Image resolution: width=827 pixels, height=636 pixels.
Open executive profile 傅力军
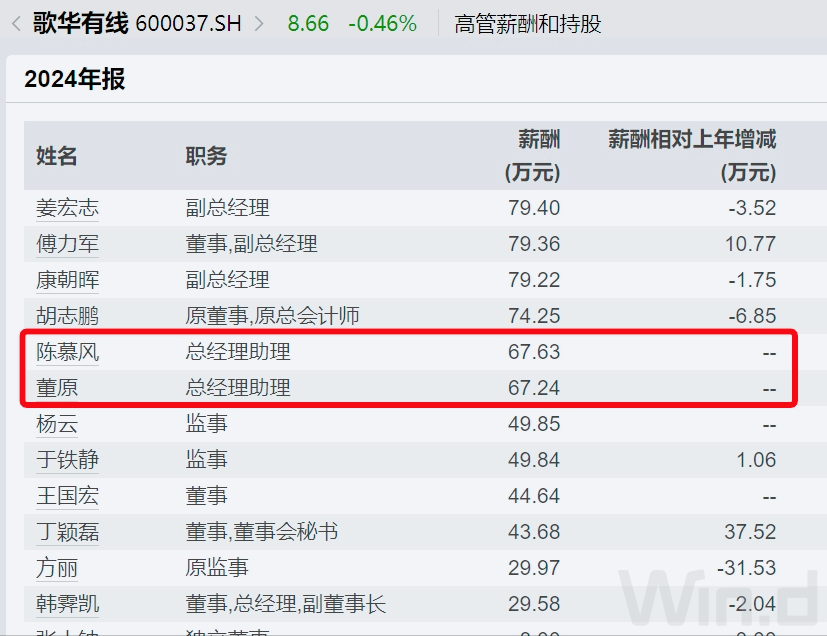[67, 244]
